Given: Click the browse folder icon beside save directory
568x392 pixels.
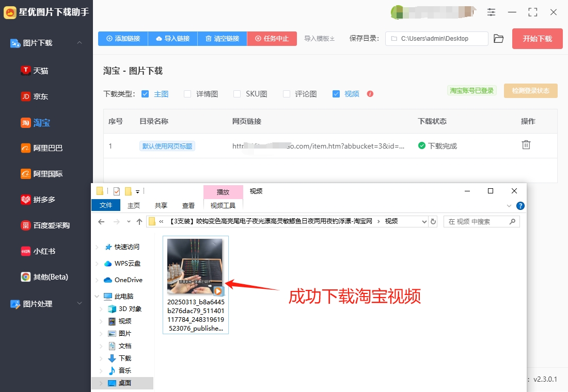Looking at the screenshot, I should click(499, 39).
